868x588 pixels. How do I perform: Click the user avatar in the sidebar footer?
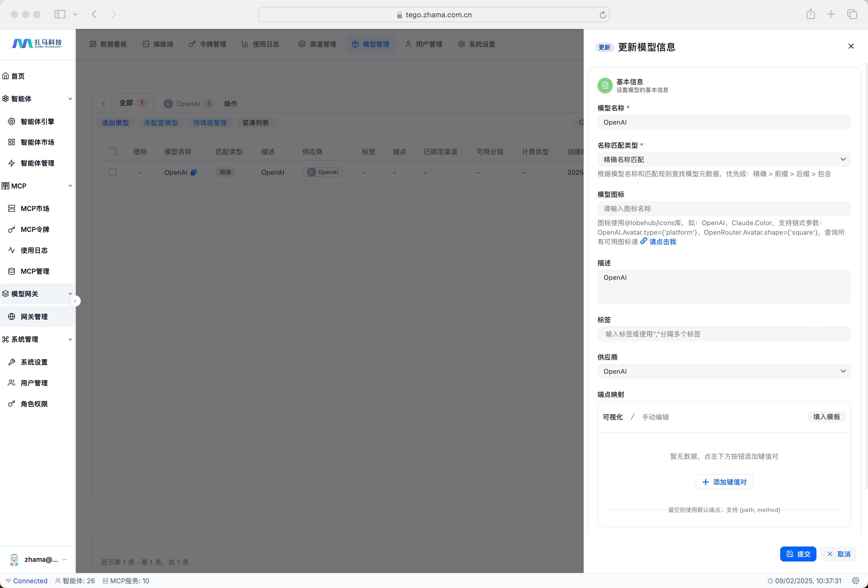click(14, 559)
